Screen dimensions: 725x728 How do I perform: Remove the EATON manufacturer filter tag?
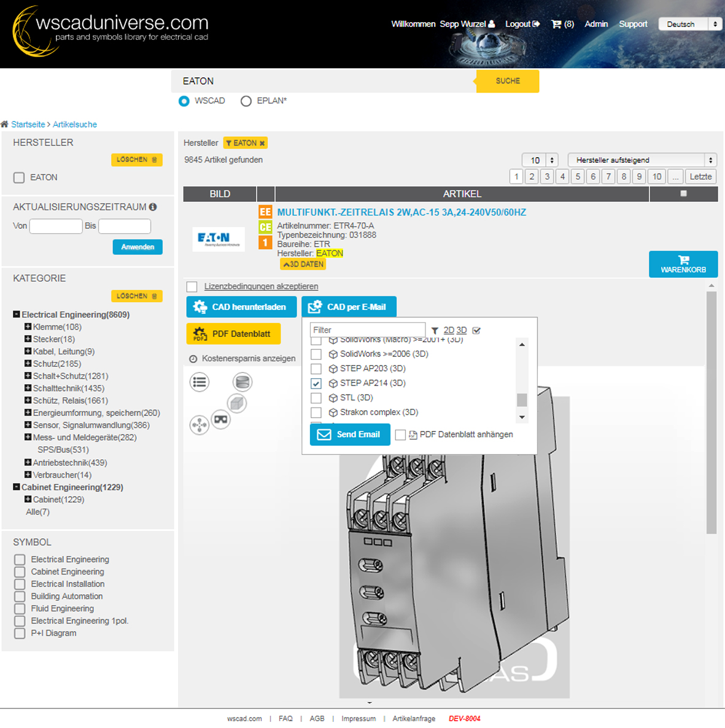[262, 143]
